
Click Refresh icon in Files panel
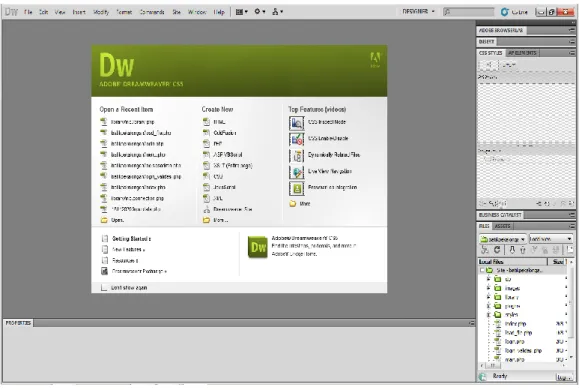click(497, 250)
